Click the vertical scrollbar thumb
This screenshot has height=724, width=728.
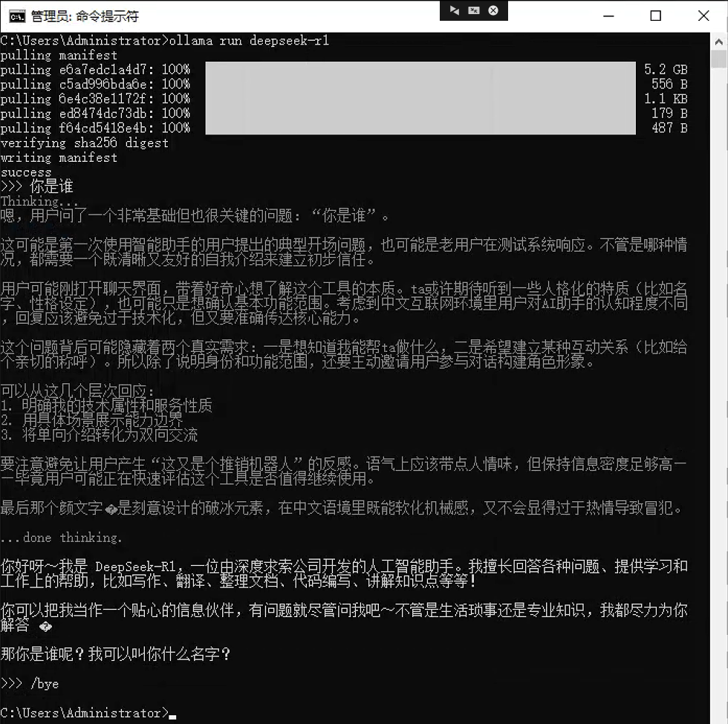pos(719,59)
